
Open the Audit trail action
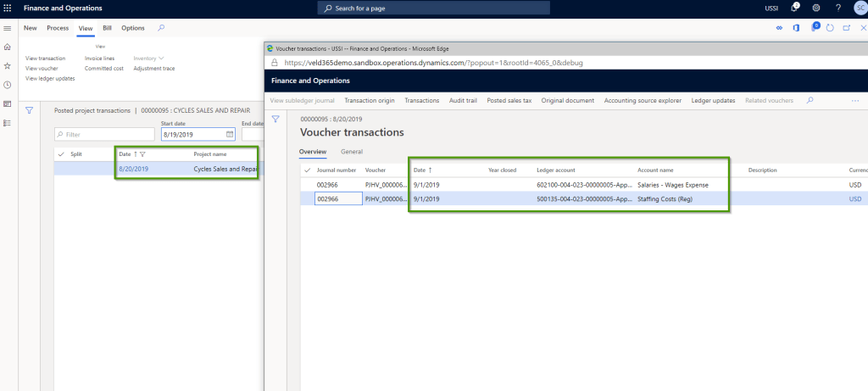click(x=463, y=100)
